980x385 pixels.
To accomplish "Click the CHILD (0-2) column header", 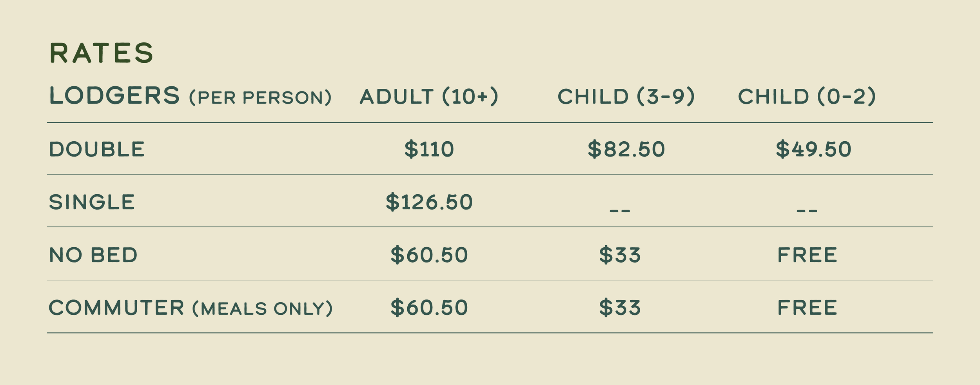I will pyautogui.click(x=807, y=97).
